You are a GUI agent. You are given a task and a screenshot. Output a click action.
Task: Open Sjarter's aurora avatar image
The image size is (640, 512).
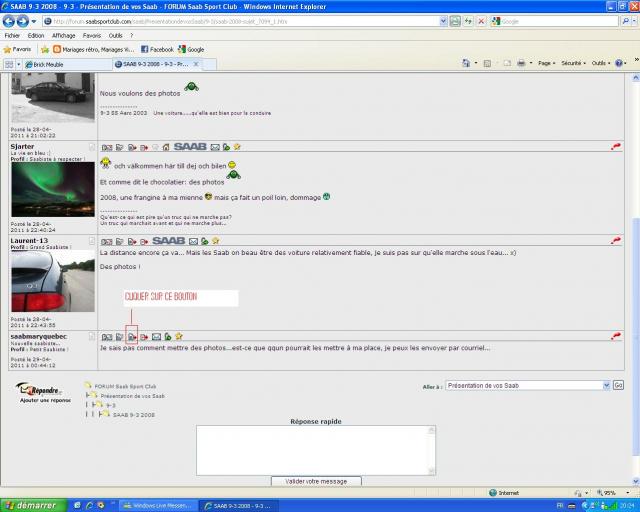pos(53,189)
